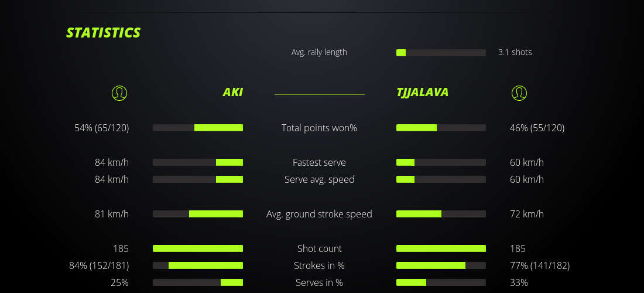The width and height of the screenshot is (644, 293).
Task: Click the Serves in % label
Action: (x=319, y=282)
